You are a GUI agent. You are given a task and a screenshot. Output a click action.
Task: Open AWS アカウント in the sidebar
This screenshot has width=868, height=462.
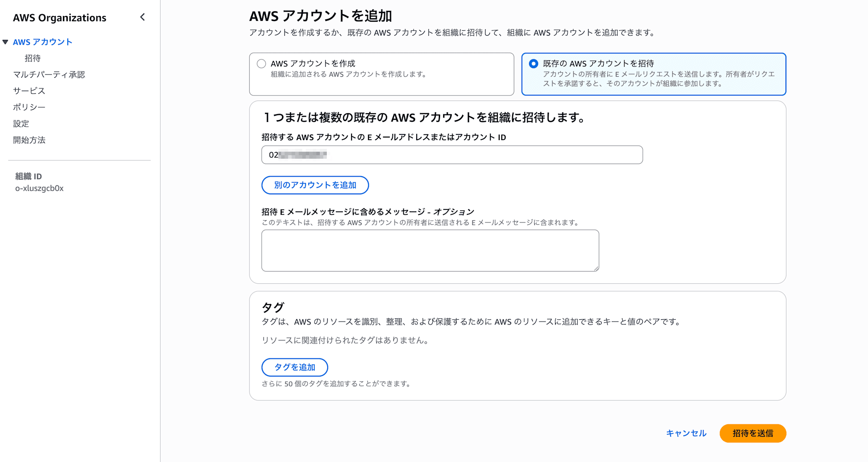pyautogui.click(x=43, y=42)
